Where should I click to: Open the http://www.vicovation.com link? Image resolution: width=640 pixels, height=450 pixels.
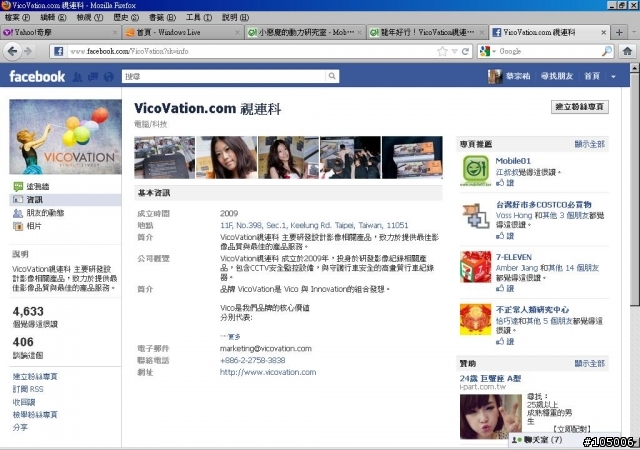(268, 372)
